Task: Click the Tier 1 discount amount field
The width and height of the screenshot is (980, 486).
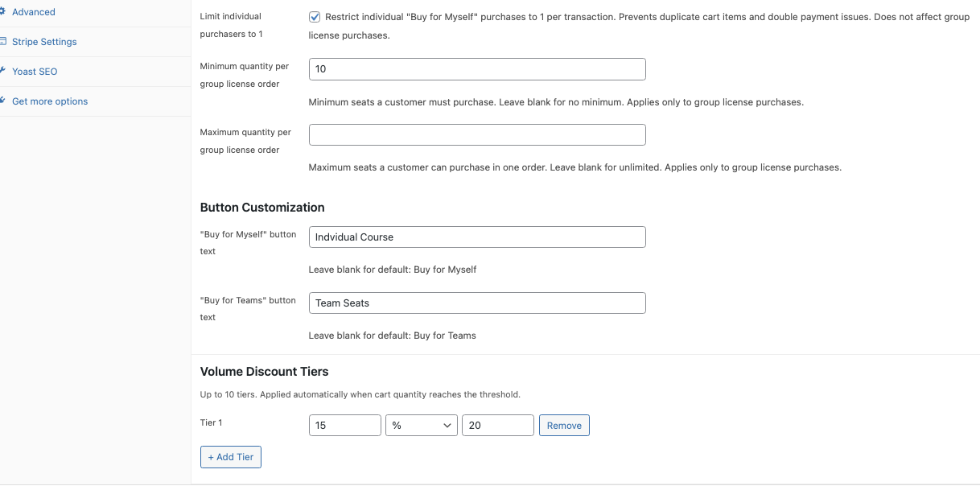Action: point(498,425)
